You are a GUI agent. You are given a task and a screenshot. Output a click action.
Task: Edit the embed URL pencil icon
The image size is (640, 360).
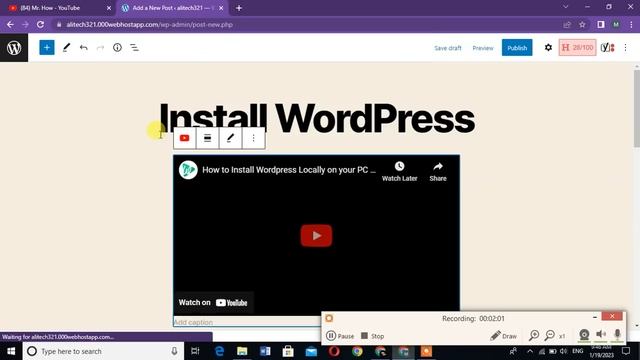(x=231, y=138)
